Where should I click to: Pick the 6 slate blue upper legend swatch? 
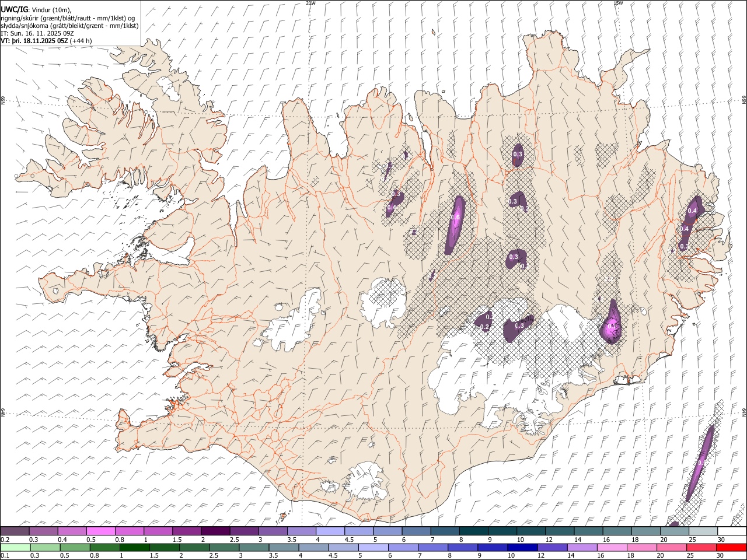(x=417, y=531)
